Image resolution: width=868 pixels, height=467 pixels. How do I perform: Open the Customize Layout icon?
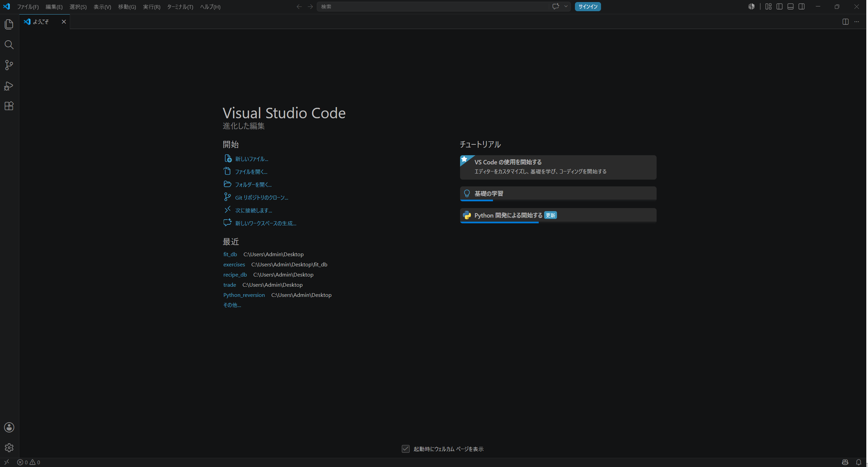(768, 6)
